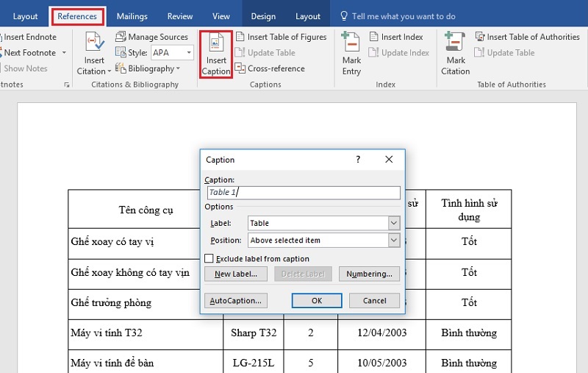Open the page Layout tab at far left
This screenshot has height=373, width=588.
coord(25,16)
